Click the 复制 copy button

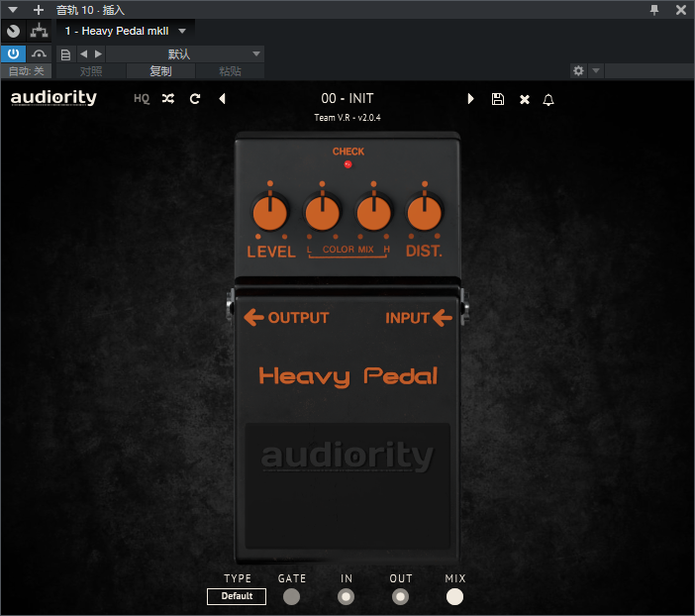pos(160,71)
